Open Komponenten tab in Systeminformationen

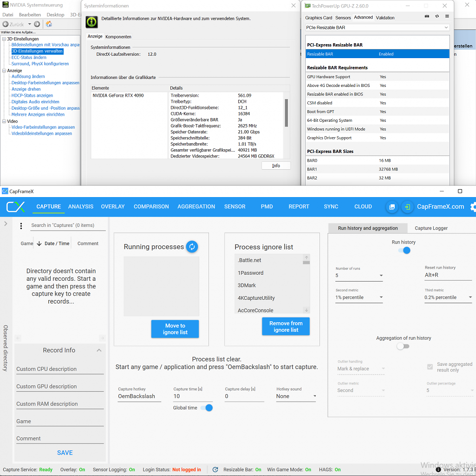click(x=118, y=37)
